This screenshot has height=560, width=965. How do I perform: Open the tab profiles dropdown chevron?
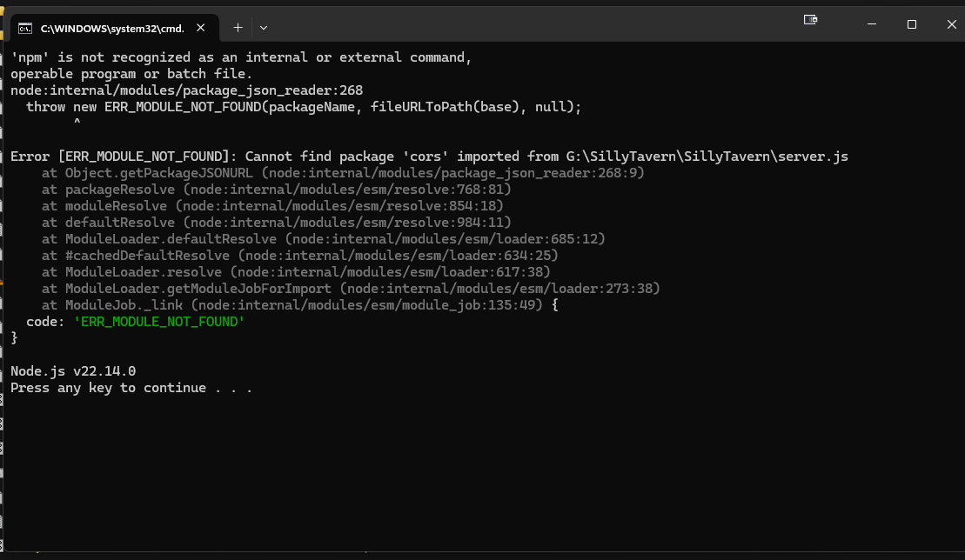point(264,28)
